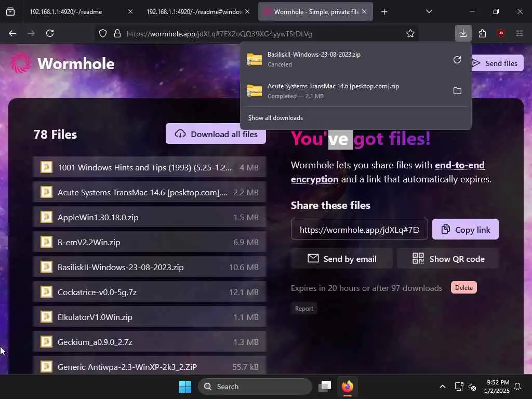Expand the list all tabs chevron
Screen dimensions: 532x399
pyautogui.click(x=429, y=12)
